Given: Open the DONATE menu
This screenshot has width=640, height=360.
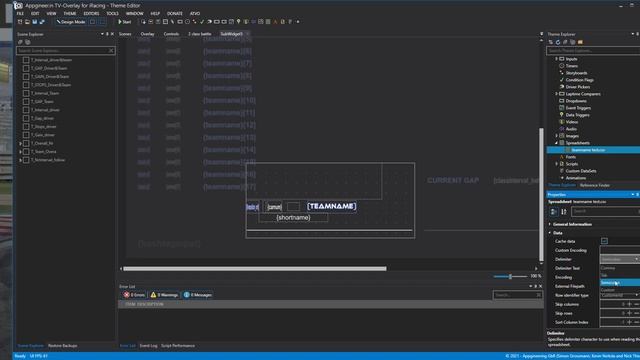Looking at the screenshot, I should click(175, 13).
